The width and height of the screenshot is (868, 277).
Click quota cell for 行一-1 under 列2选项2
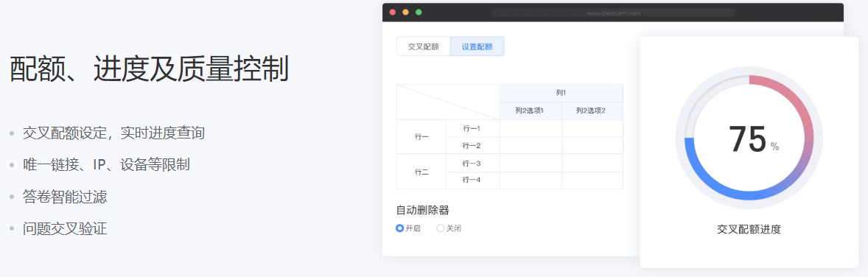click(592, 128)
